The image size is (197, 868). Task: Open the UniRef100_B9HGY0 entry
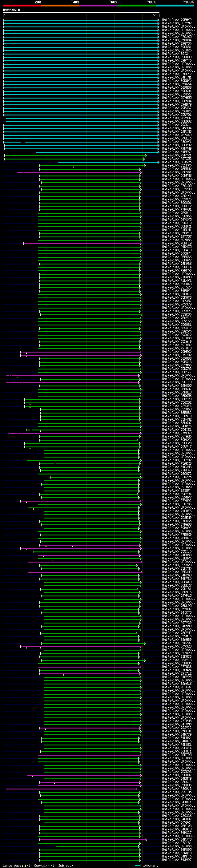pos(176,440)
